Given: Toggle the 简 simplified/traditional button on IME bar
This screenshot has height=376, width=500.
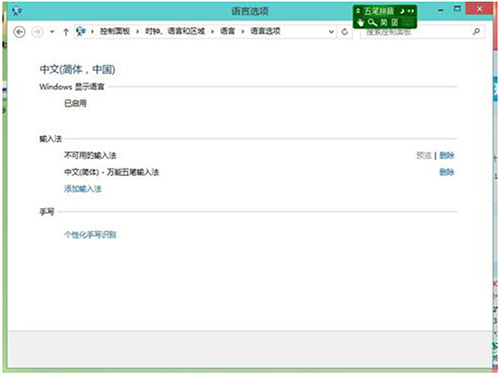Looking at the screenshot, I should (x=384, y=23).
